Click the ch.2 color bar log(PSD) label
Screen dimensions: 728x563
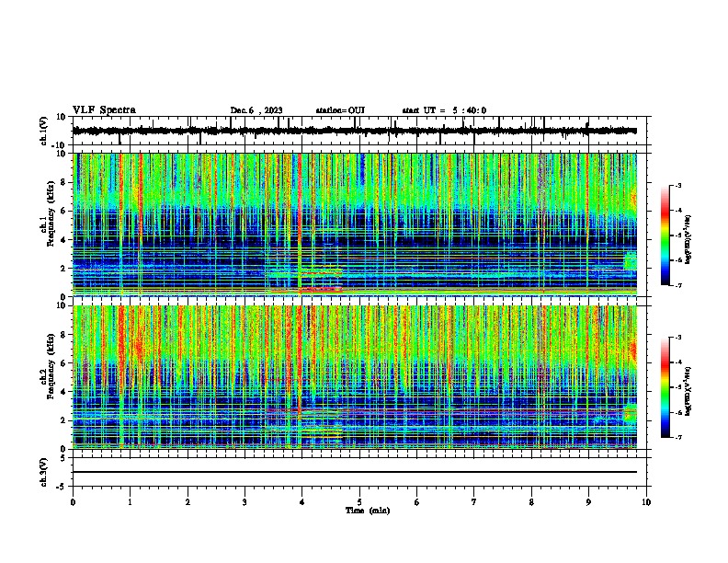pyautogui.click(x=688, y=391)
